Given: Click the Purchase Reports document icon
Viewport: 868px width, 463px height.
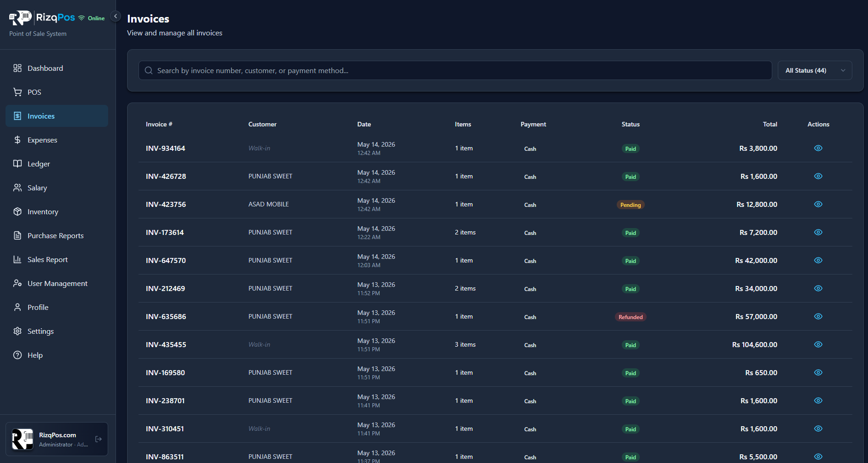Looking at the screenshot, I should (x=17, y=235).
